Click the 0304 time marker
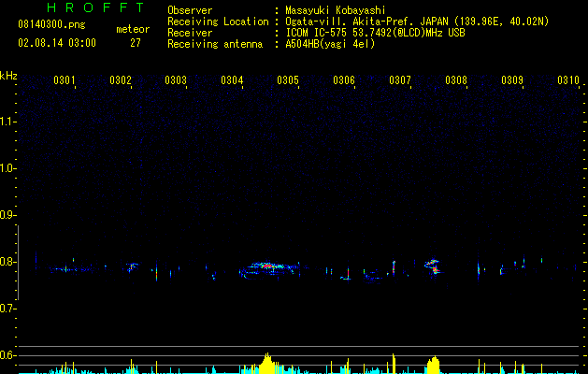The width and height of the screenshot is (588, 374). [232, 80]
